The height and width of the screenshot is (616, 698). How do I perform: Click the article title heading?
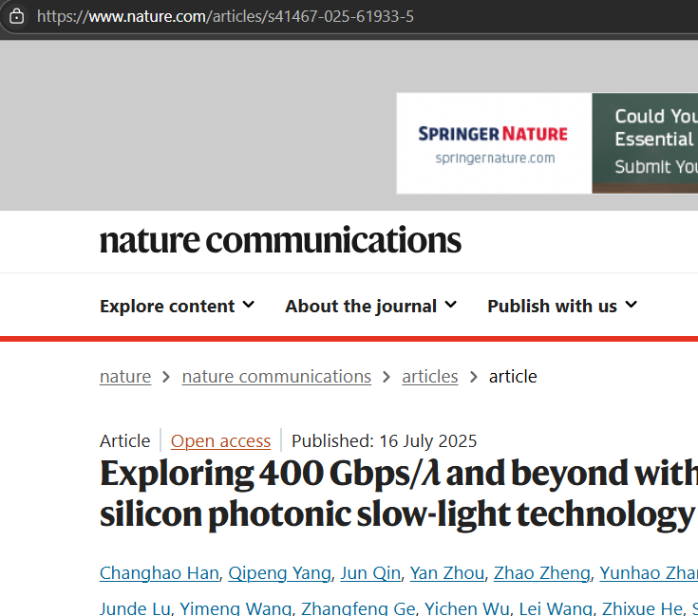399,494
